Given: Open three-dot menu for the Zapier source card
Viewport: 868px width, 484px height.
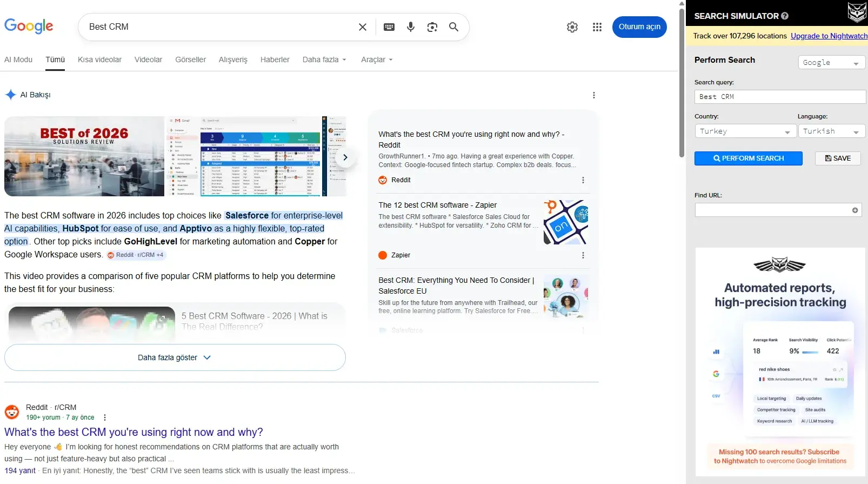Looking at the screenshot, I should tap(583, 255).
